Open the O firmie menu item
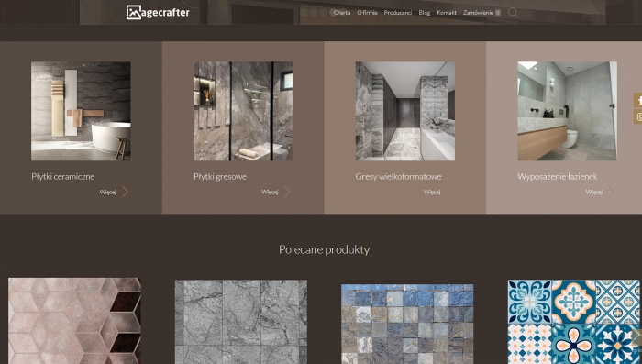 (x=367, y=13)
